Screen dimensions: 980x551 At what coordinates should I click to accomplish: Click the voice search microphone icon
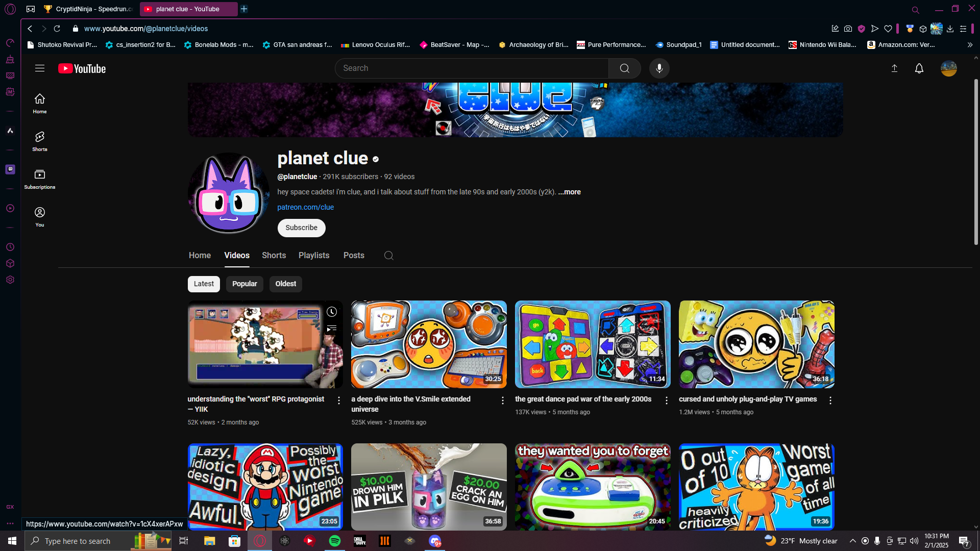(x=659, y=68)
